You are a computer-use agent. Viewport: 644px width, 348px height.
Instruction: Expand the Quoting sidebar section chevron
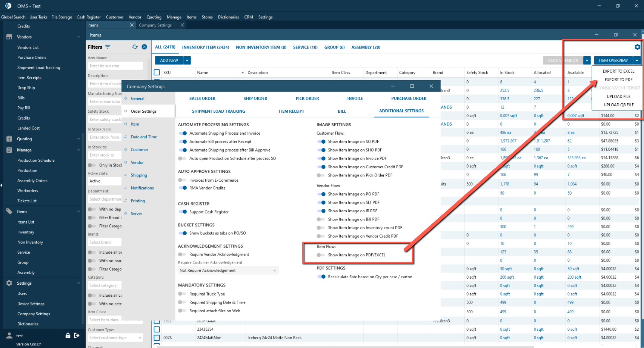[78, 139]
